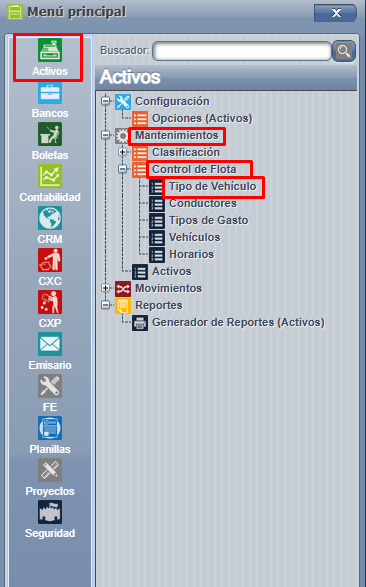Open Tipo de Vehículo
This screenshot has height=587, width=366.
click(213, 186)
